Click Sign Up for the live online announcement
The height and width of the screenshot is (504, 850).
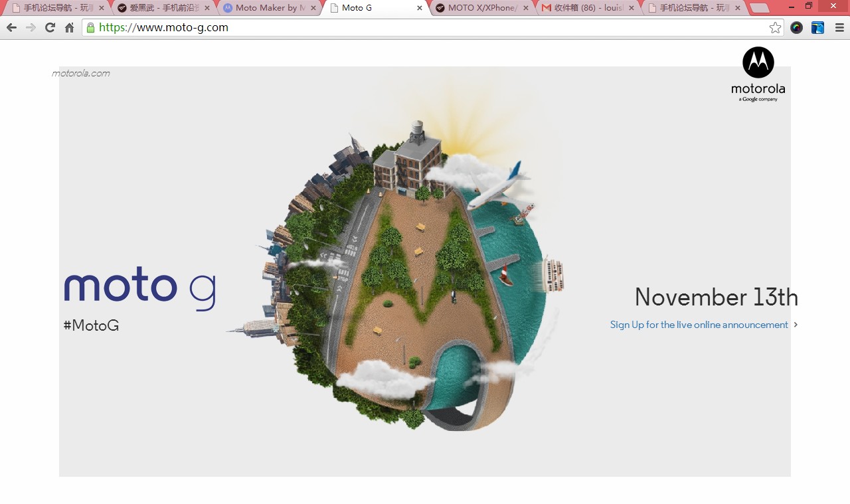click(x=699, y=325)
